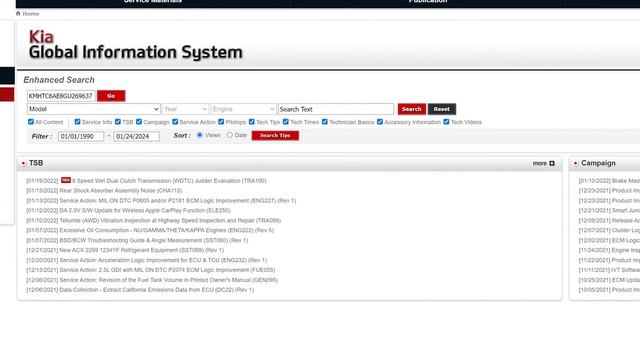Click the red Search button
Viewport: 640px width, 360px height.
[411, 109]
